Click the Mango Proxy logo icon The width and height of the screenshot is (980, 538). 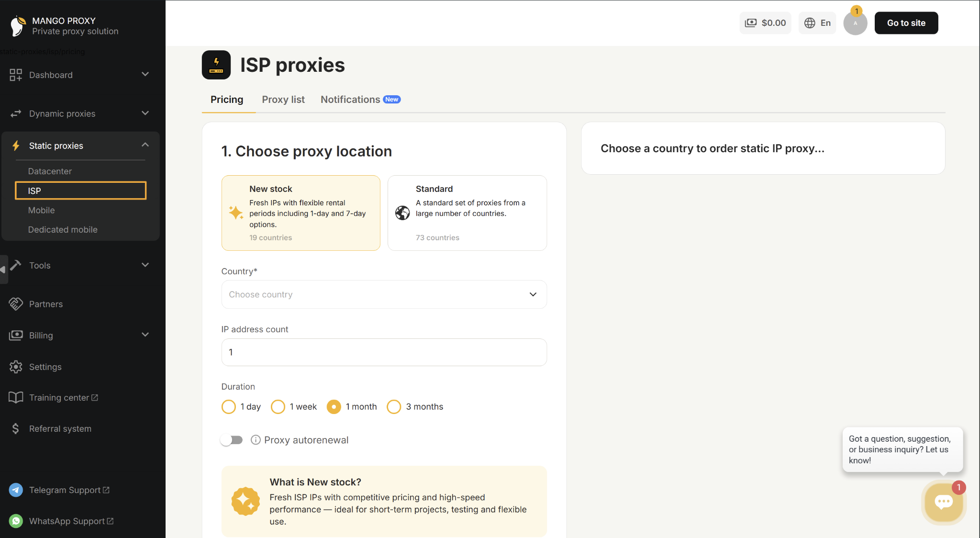[18, 26]
